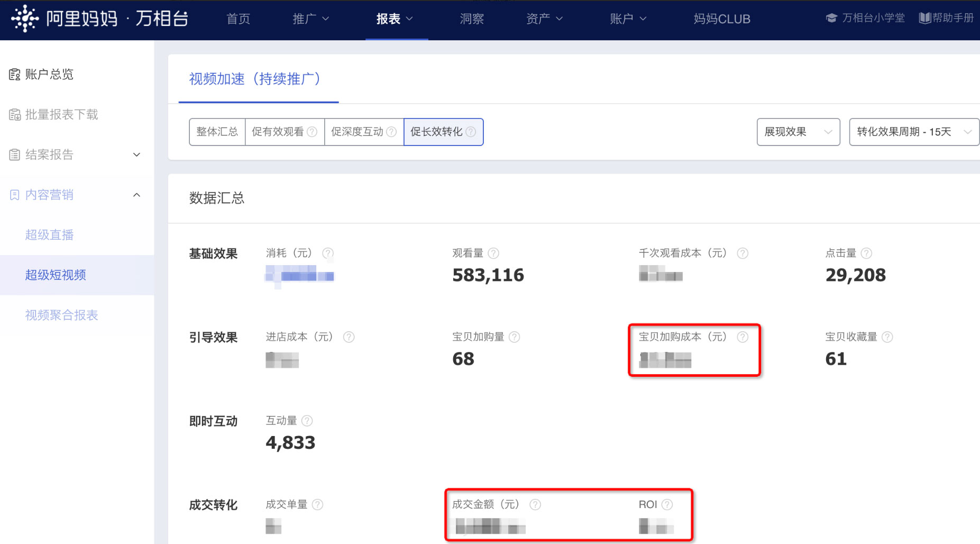Collapse the 内容营销 sidebar section
This screenshot has width=980, height=544.
136,195
